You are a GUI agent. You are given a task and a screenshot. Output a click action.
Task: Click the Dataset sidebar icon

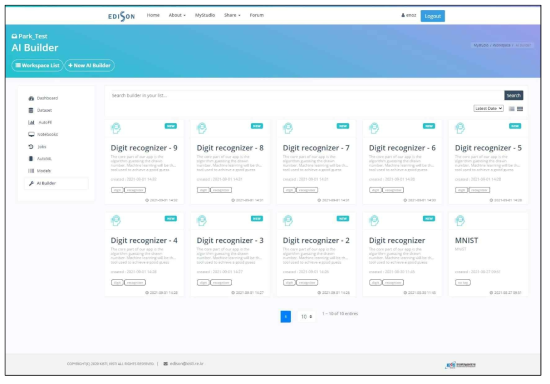tap(31, 110)
